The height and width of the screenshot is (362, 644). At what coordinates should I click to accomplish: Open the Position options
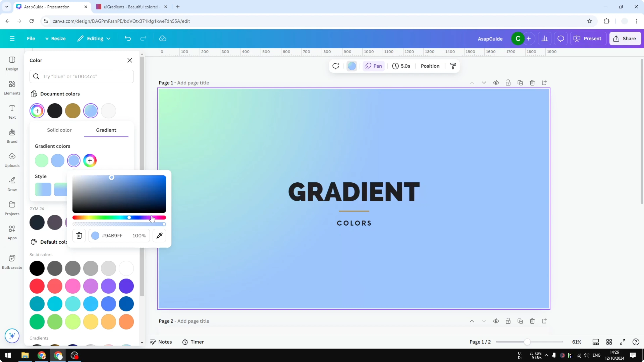click(x=430, y=66)
